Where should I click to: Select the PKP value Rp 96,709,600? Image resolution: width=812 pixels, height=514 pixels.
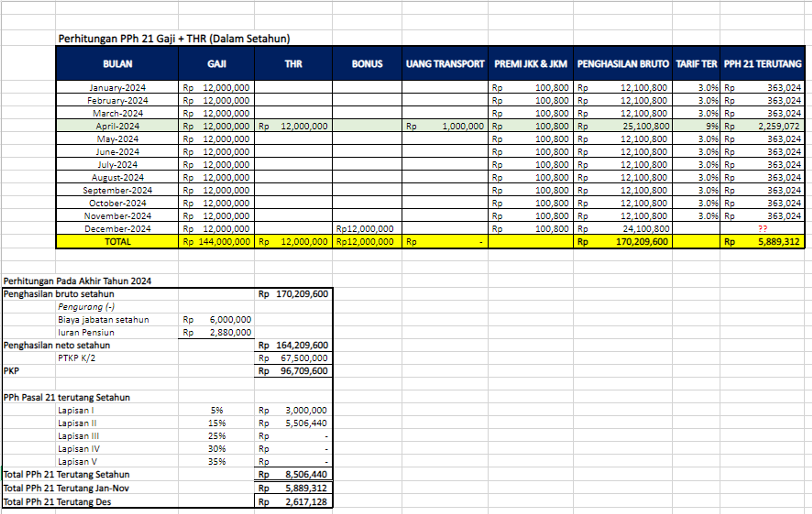[293, 371]
